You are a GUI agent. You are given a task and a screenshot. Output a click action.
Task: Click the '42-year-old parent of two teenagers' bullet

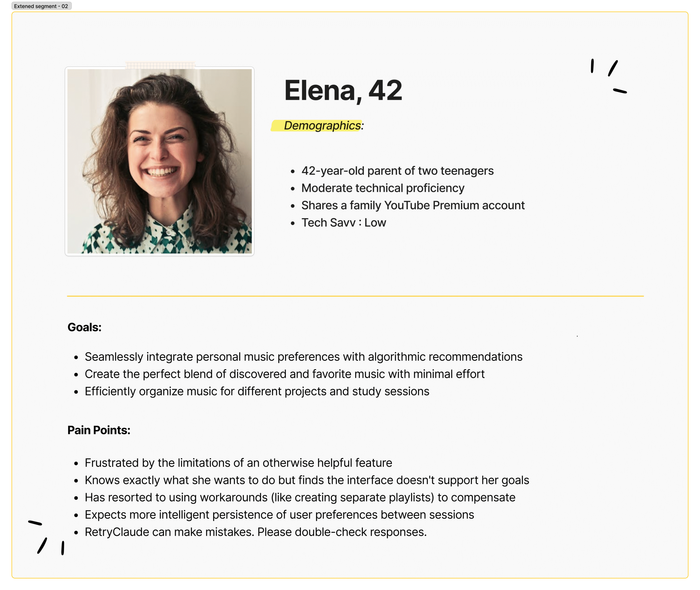(x=397, y=171)
